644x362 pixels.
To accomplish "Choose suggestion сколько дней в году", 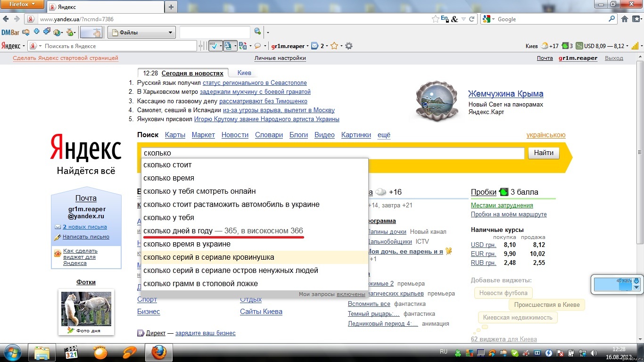I will pyautogui.click(x=254, y=231).
